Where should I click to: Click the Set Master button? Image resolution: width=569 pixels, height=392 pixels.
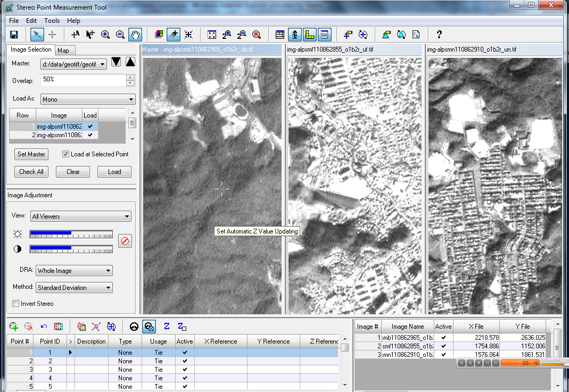pyautogui.click(x=31, y=154)
